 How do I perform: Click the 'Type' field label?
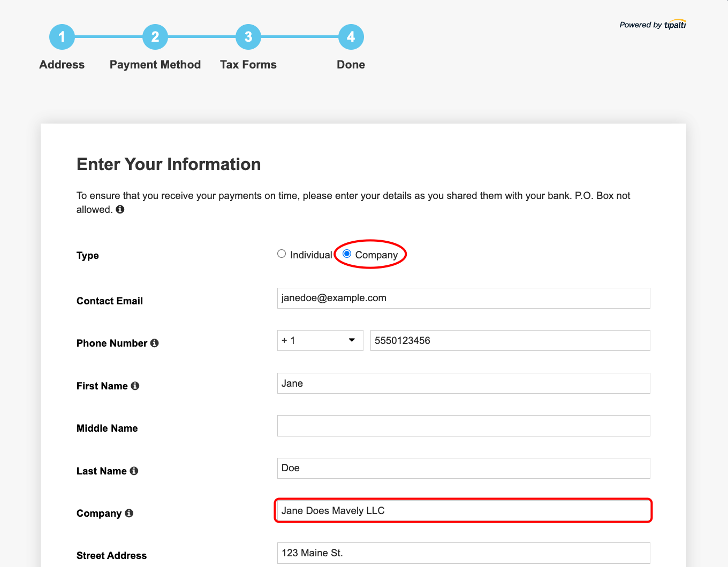(x=88, y=256)
